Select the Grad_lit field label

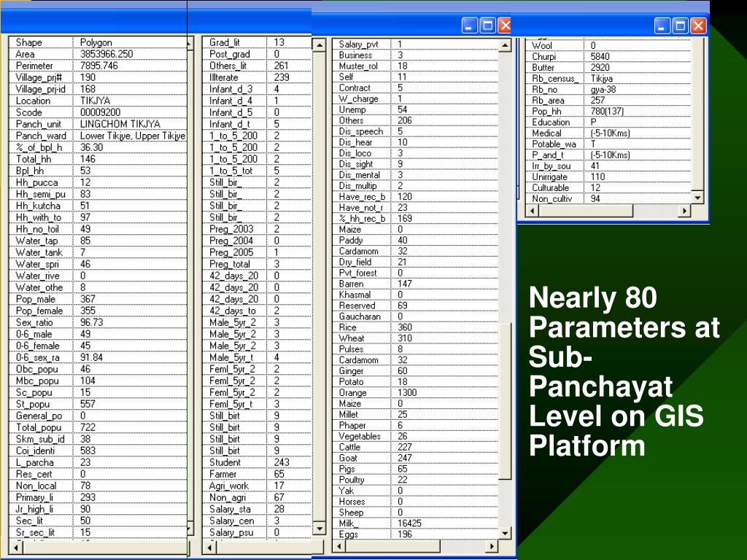225,42
